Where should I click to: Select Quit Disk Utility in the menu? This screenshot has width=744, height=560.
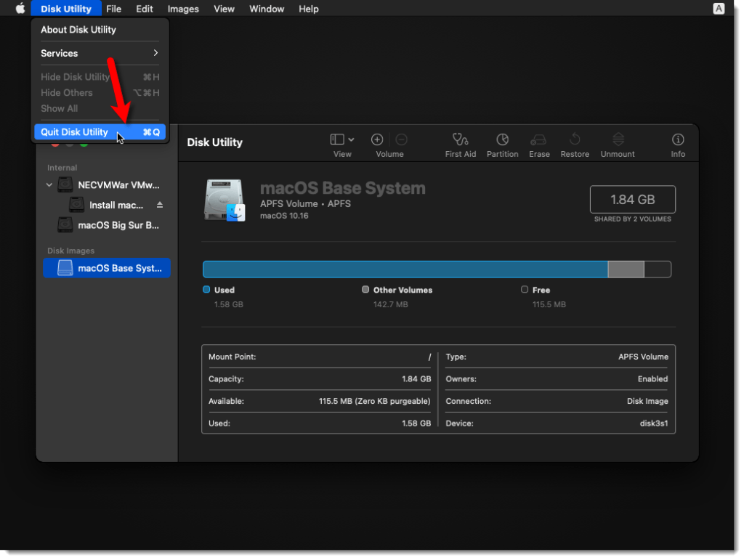click(100, 131)
